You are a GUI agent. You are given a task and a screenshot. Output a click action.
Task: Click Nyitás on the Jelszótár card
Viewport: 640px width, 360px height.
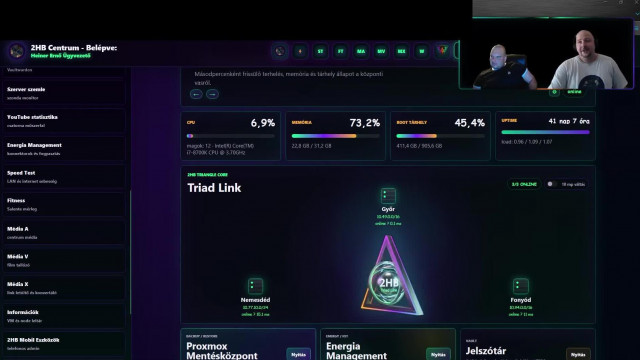(578, 355)
